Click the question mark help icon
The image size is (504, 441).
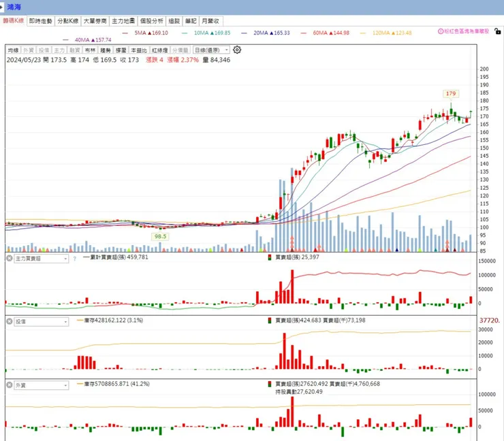coord(74,259)
